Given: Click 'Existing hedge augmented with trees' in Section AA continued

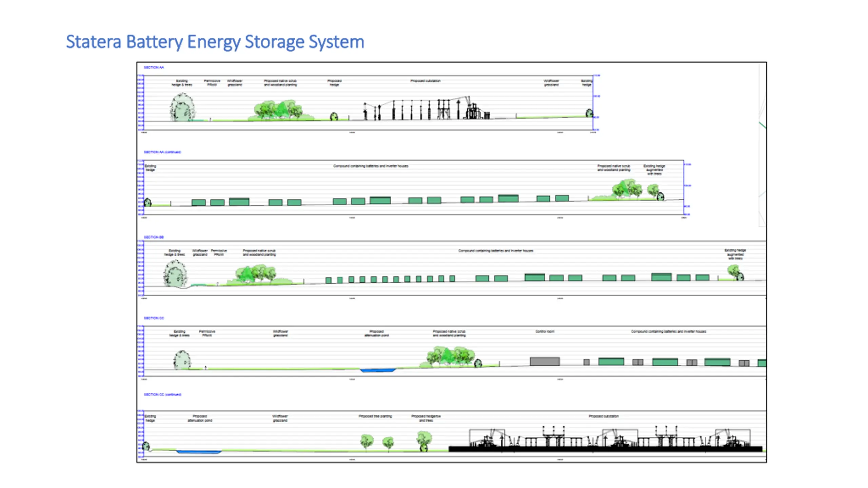Looking at the screenshot, I should tap(654, 170).
